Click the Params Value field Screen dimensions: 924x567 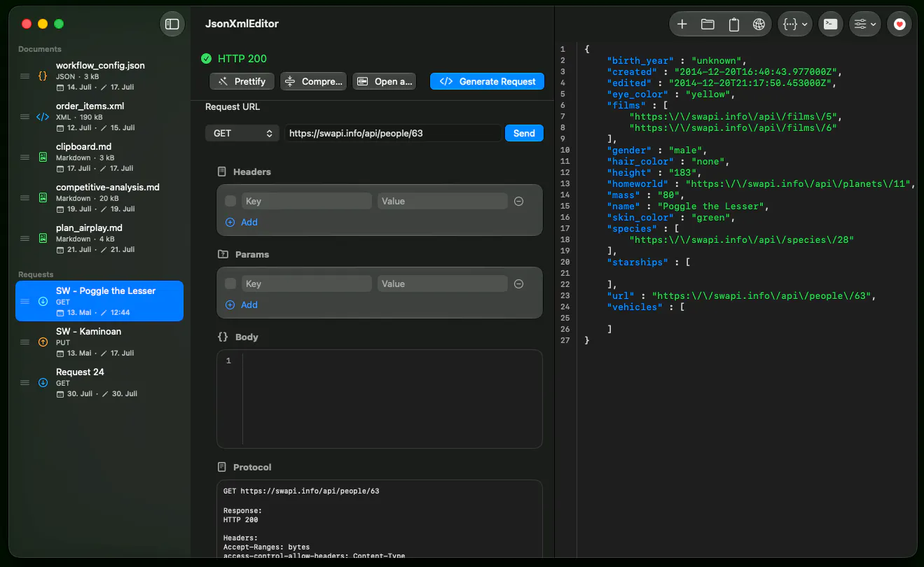(x=442, y=283)
